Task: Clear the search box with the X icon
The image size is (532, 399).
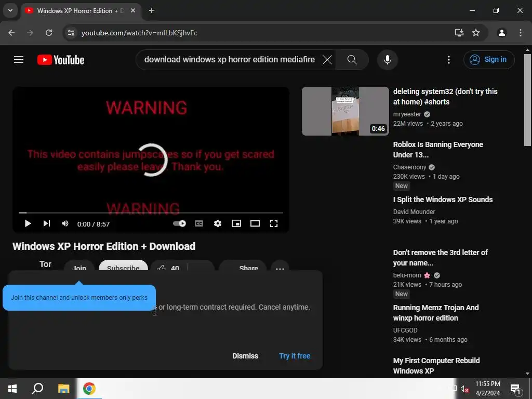Action: point(327,60)
